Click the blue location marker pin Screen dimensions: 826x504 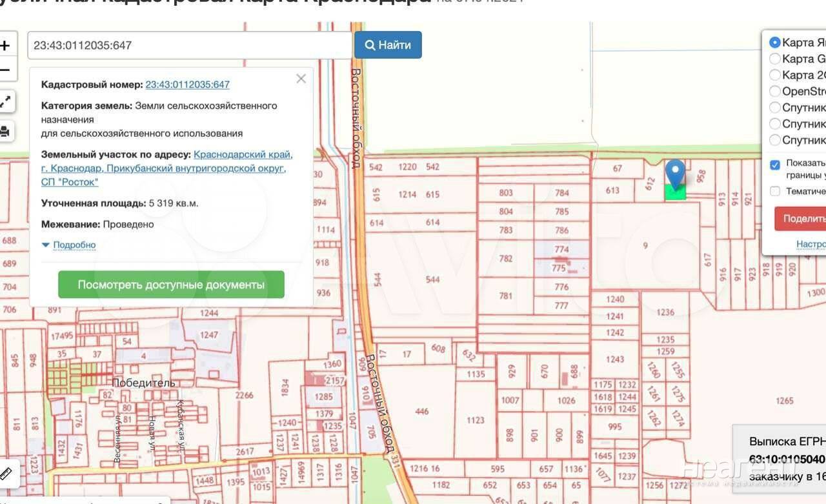(675, 173)
